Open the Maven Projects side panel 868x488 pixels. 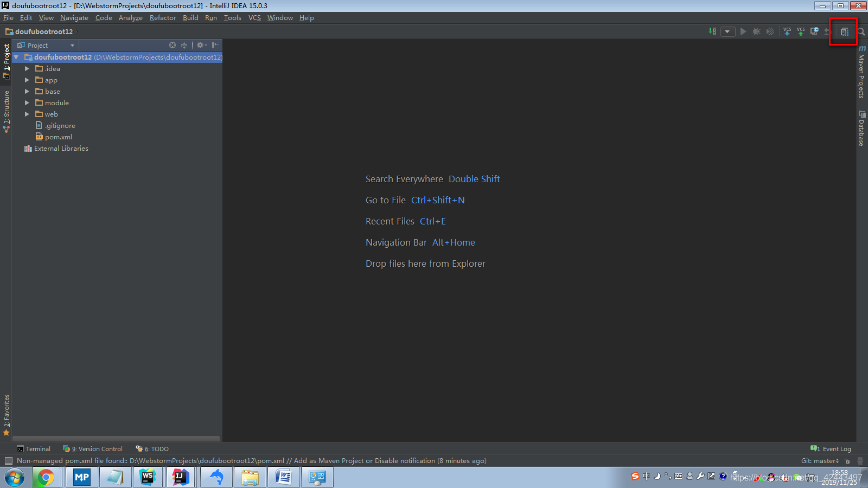(x=861, y=72)
